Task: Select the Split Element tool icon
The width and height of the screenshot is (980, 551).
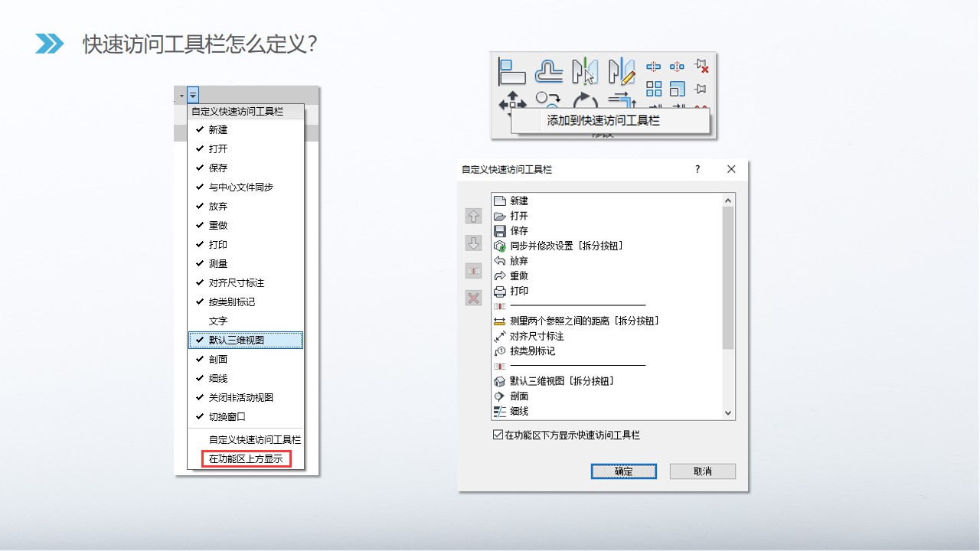Action: [x=653, y=67]
